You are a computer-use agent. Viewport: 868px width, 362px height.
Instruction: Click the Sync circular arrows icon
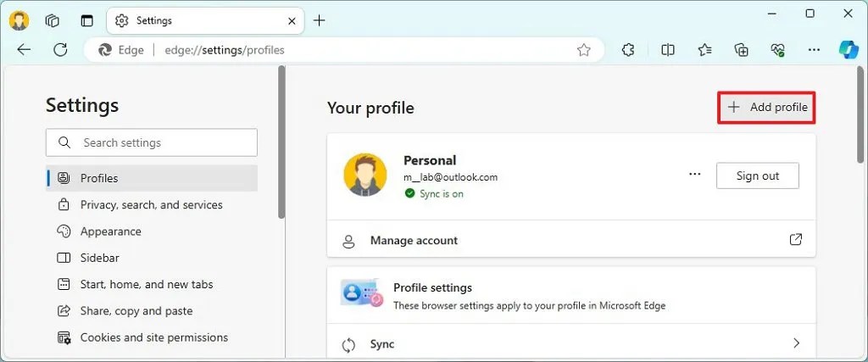[348, 344]
